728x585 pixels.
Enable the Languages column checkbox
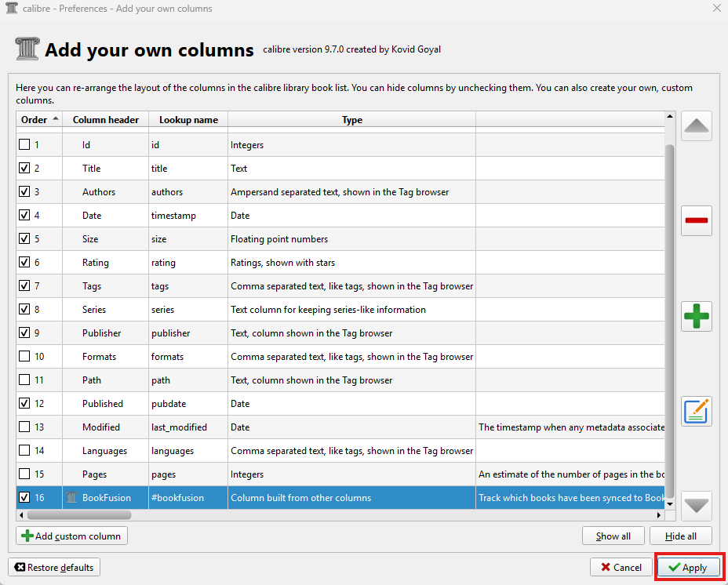click(x=24, y=450)
